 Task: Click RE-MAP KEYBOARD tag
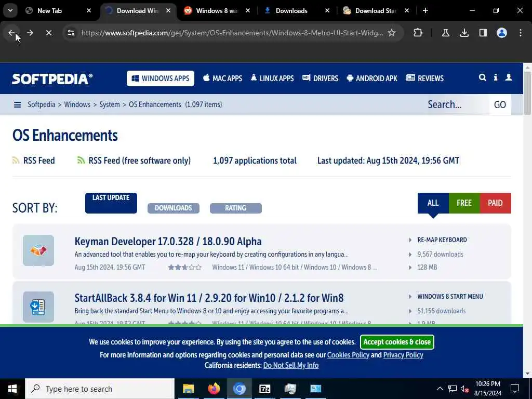tap(442, 240)
